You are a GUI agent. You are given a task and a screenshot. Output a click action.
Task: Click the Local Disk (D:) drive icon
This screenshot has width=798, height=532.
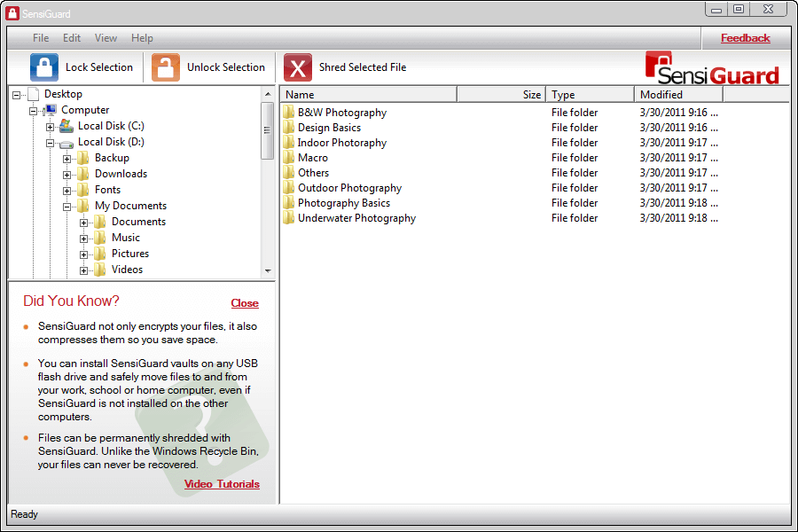point(66,142)
